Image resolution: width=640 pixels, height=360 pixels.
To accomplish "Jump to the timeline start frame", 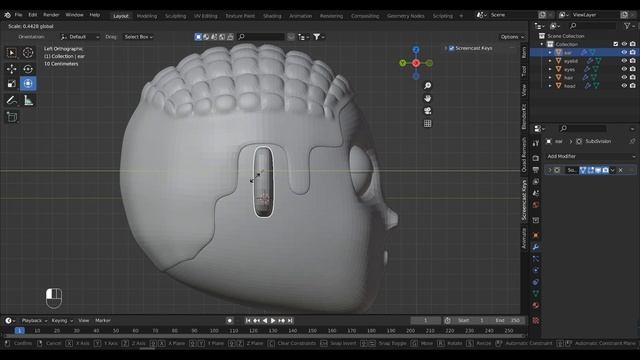I will coord(248,321).
